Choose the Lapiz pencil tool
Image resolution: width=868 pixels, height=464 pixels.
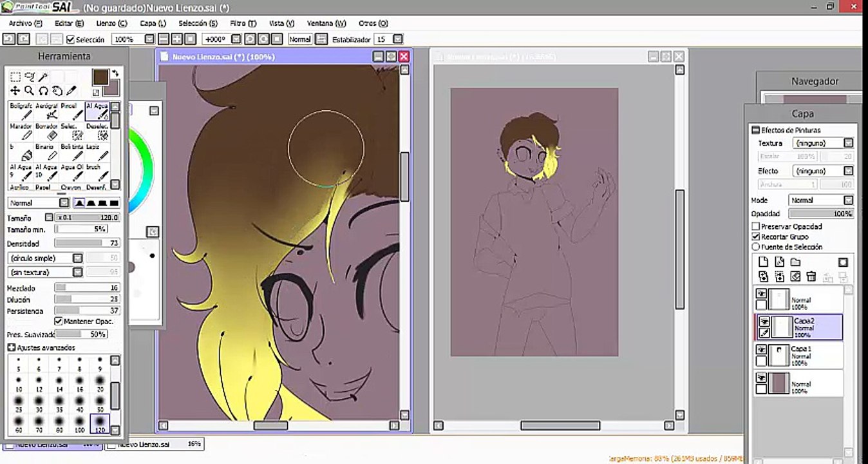tap(97, 152)
